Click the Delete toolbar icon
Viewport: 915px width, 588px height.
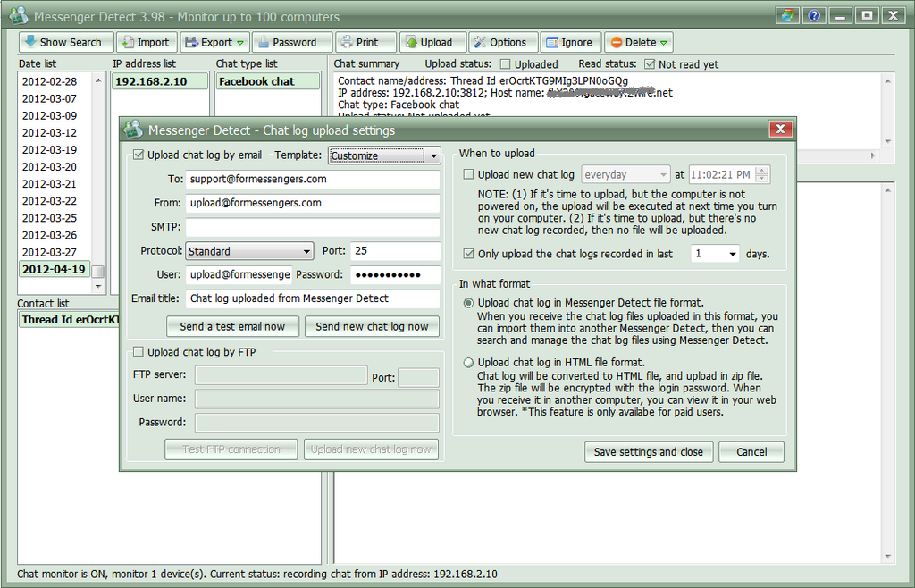[638, 41]
